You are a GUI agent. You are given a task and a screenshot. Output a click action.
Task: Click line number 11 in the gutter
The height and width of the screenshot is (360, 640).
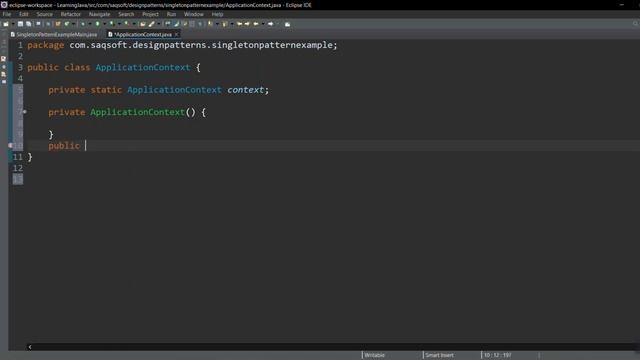click(18, 157)
